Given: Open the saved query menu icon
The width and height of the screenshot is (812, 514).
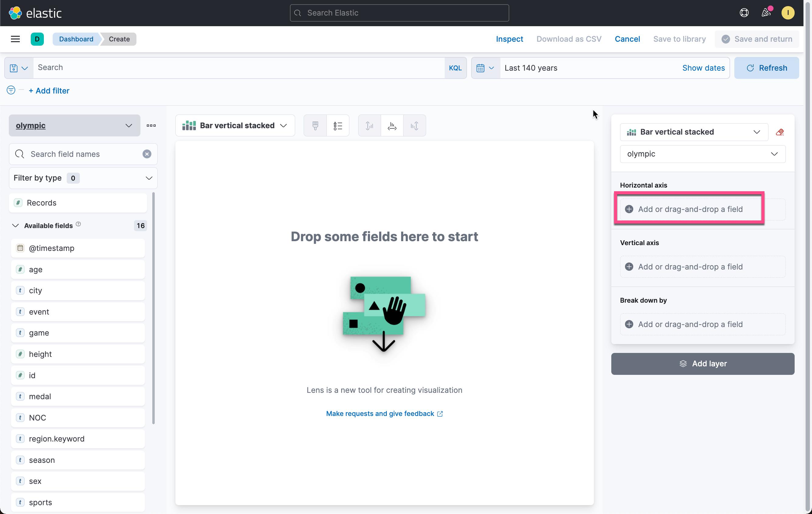Looking at the screenshot, I should 19,68.
